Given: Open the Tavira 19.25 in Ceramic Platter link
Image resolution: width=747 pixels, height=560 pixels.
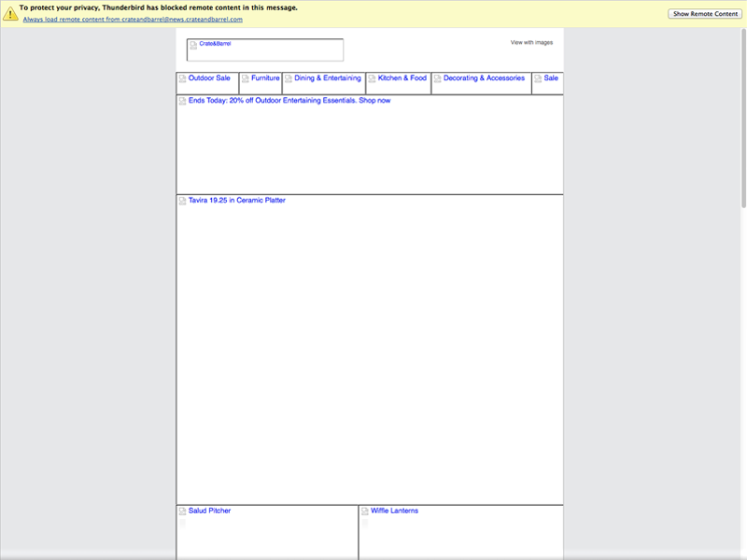Looking at the screenshot, I should point(236,200).
